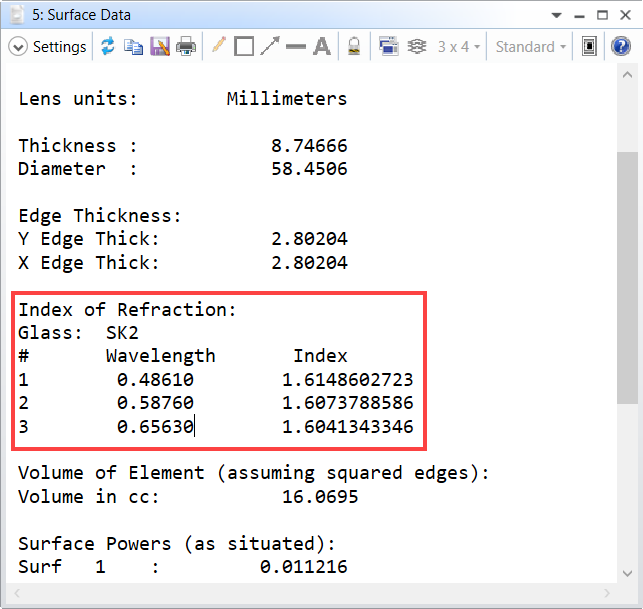Viewport: 643px width, 609px height.
Task: Click the wavelength value 0.58760
Action: (x=155, y=403)
